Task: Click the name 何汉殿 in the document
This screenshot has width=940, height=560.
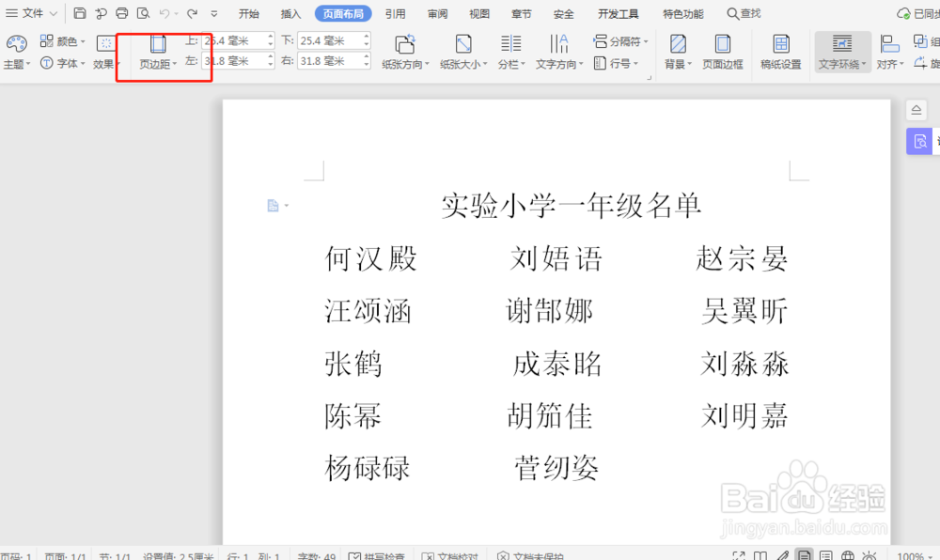Action: [x=370, y=258]
